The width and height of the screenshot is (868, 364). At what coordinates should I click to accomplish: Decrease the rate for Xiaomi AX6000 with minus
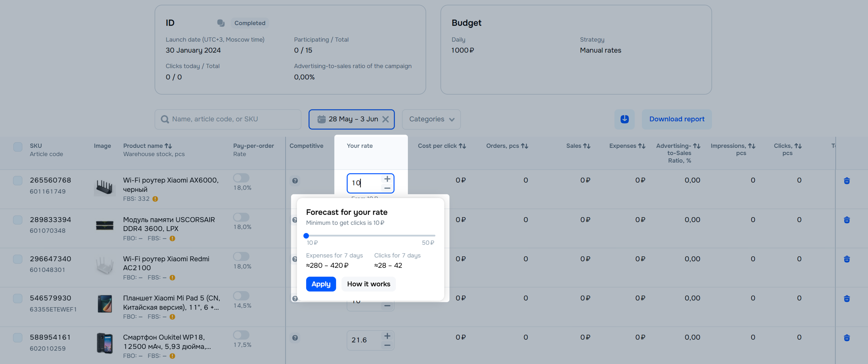pyautogui.click(x=387, y=188)
